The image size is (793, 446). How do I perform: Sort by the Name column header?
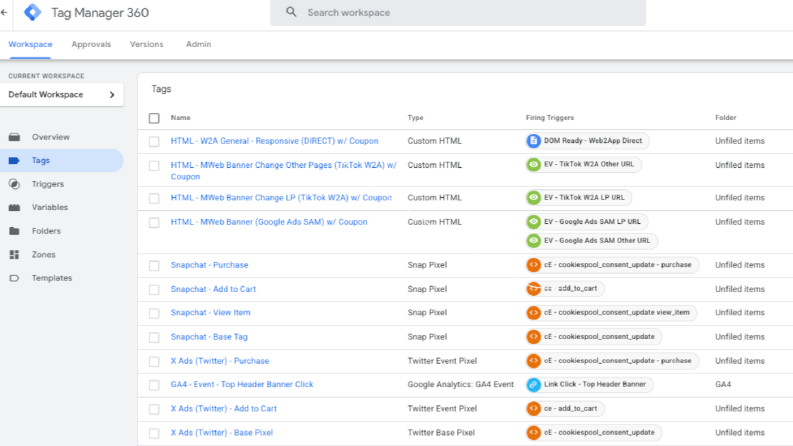181,117
